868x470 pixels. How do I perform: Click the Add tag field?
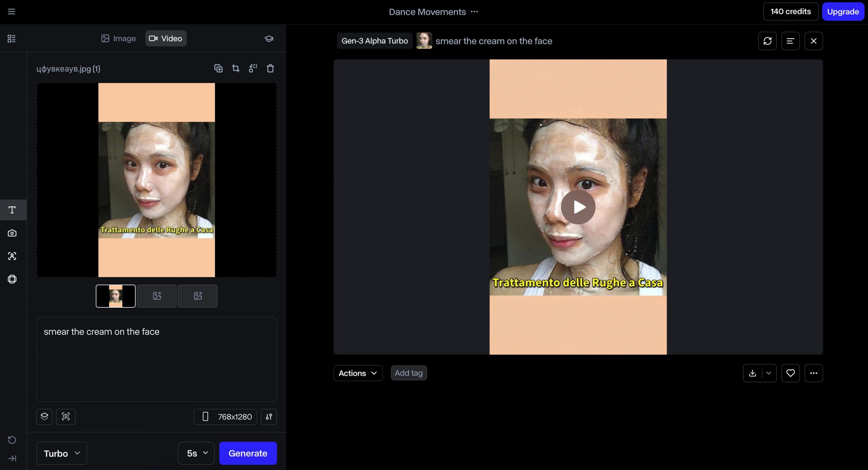(409, 373)
